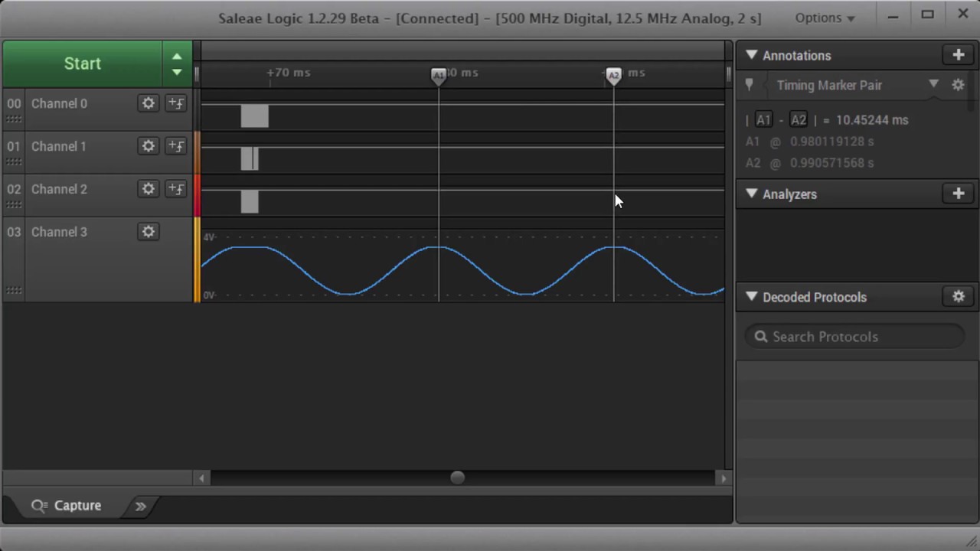Grab the Channel 2 drag handle dots
Image resolution: width=980 pixels, height=551 pixels.
14,205
